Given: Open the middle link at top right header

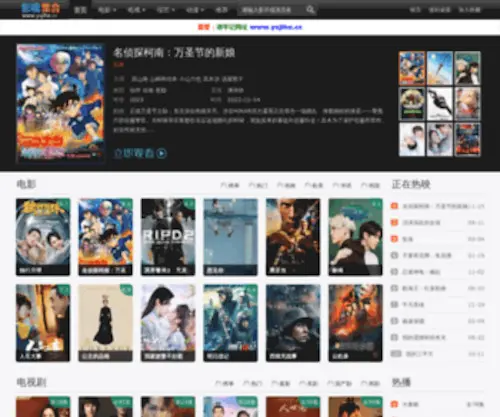Looking at the screenshot, I should pos(440,10).
